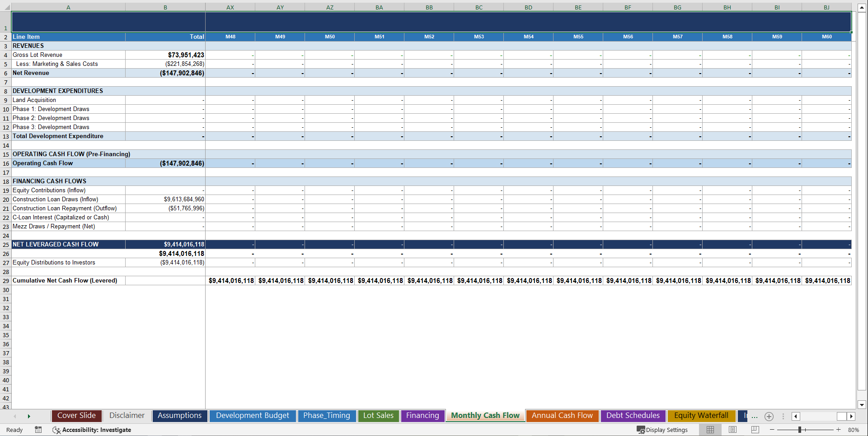The height and width of the screenshot is (436, 868).
Task: Switch to the Financing sheet tab
Action: click(x=422, y=416)
